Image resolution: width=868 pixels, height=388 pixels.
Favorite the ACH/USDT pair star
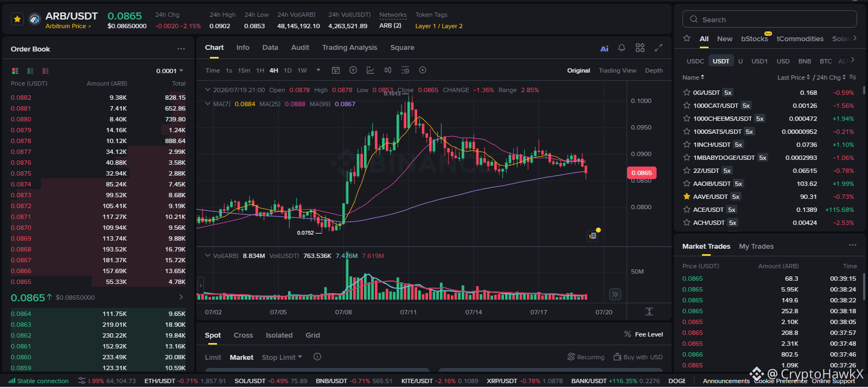[687, 223]
